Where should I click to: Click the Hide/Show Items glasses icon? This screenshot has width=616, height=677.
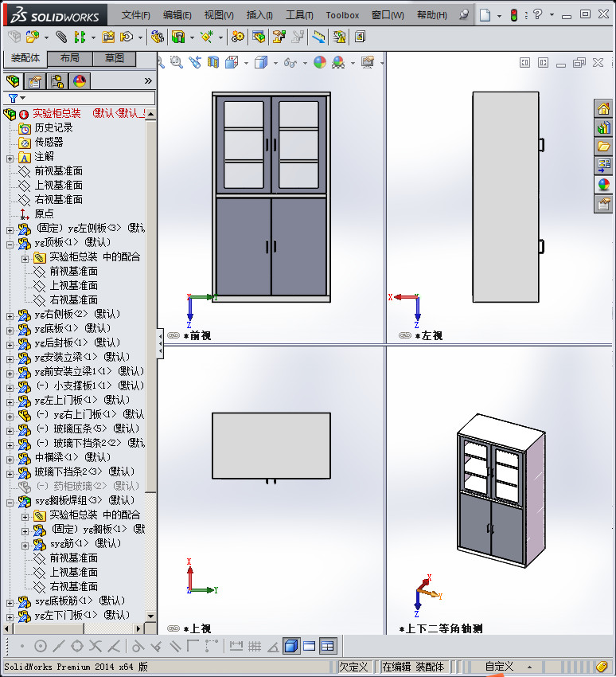tap(290, 63)
